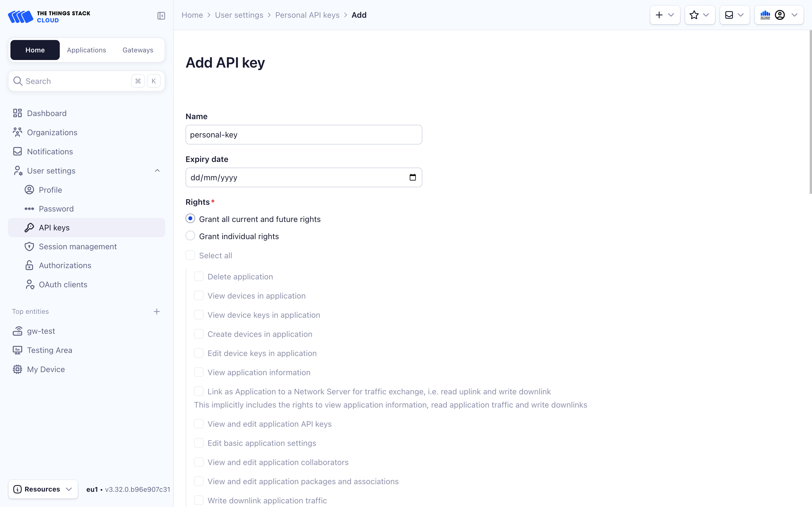
Task: Click the Resources menu icon at bottom left
Action: tap(17, 489)
